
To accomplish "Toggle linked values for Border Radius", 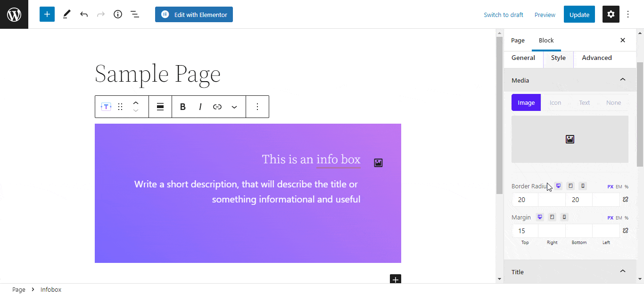I will [625, 200].
